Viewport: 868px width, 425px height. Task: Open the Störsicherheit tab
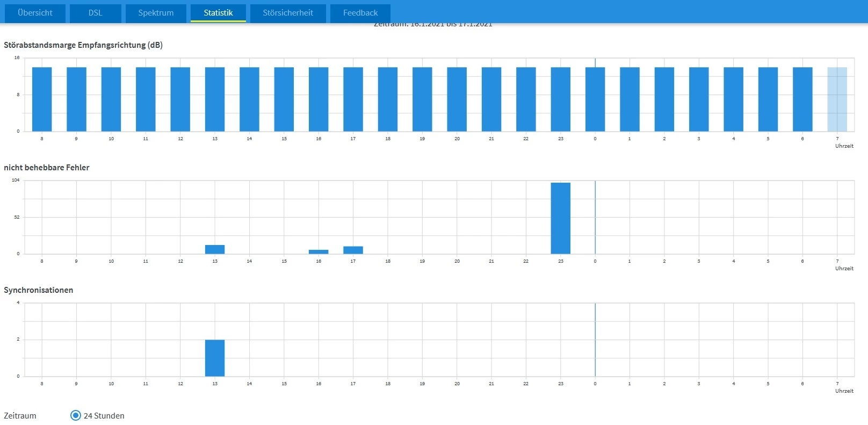[x=288, y=13]
